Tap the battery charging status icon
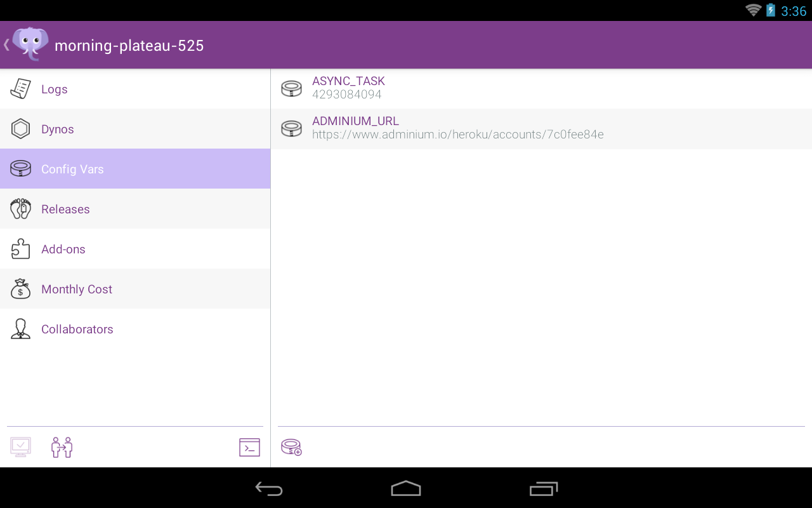This screenshot has width=812, height=508. coord(771,10)
